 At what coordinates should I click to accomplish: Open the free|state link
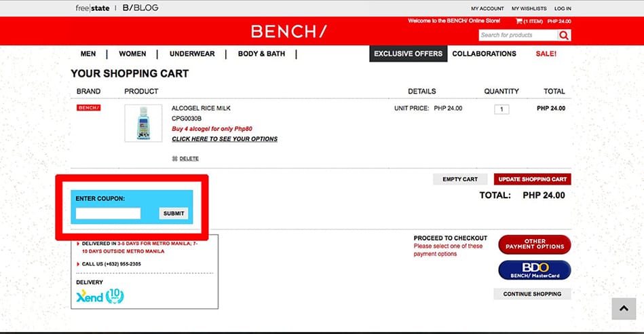point(92,7)
